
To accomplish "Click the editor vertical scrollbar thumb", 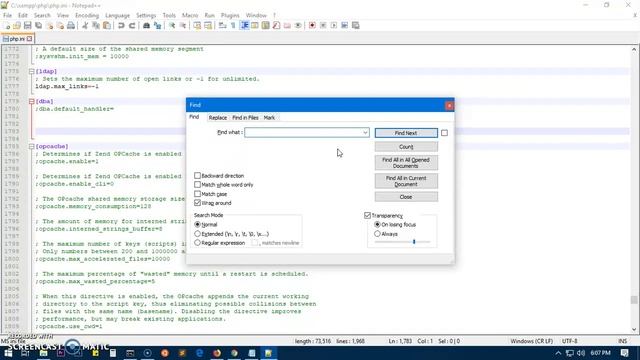I will [x=634, y=300].
